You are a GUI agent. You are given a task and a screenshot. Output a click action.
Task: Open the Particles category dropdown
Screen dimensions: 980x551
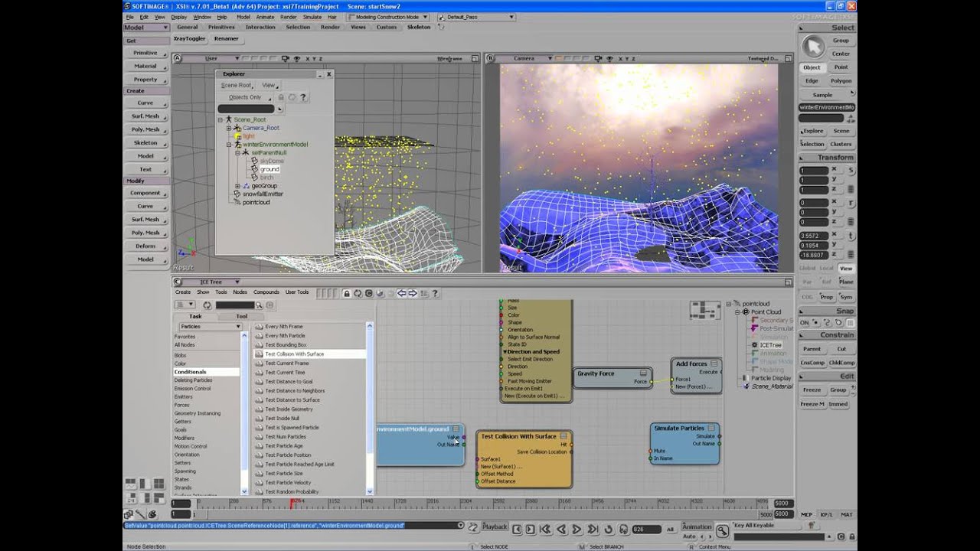211,327
